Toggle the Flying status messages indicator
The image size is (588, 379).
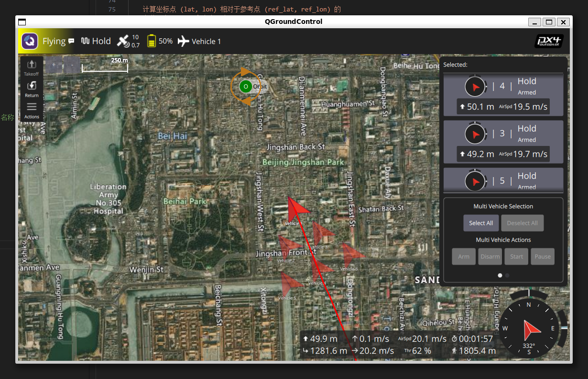click(x=71, y=41)
